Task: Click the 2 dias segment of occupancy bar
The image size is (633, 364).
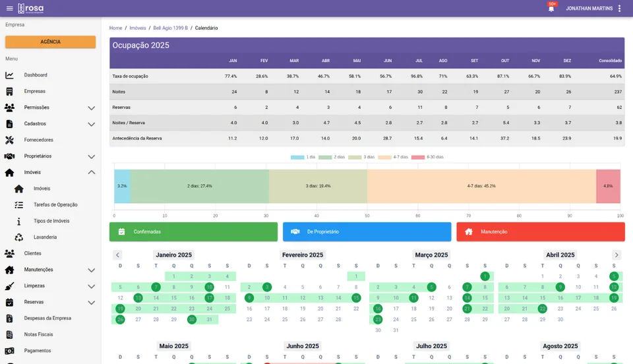Action: [199, 187]
